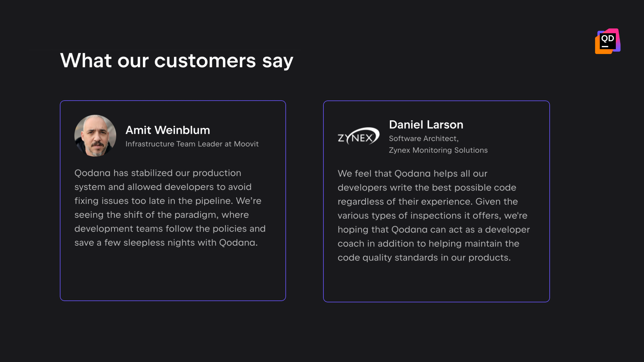Click 'Infrastructure Team Leader at Moovit' subtitle
The width and height of the screenshot is (644, 362).
pos(192,144)
